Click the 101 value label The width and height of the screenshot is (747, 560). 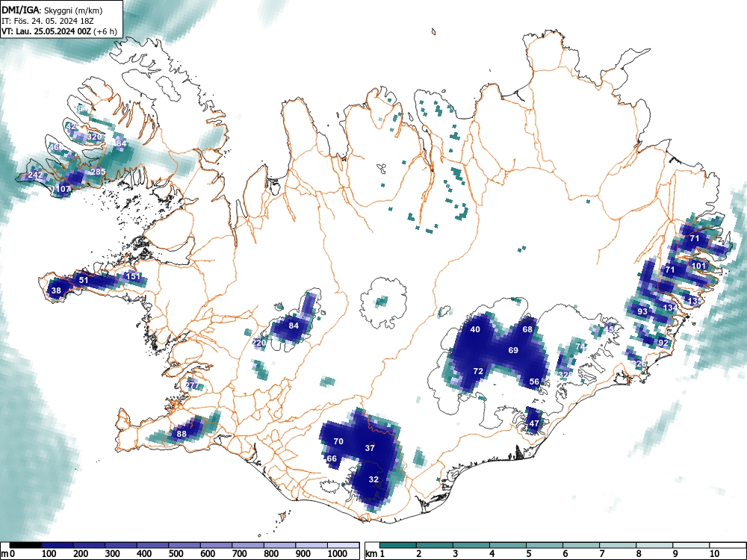coord(698,266)
